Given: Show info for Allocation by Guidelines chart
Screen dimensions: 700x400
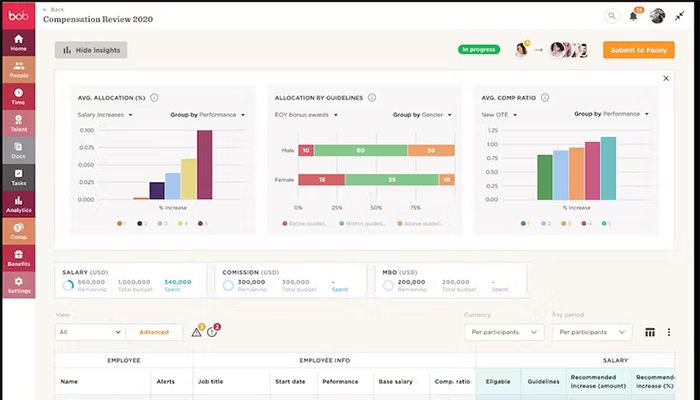Looking at the screenshot, I should click(372, 97).
